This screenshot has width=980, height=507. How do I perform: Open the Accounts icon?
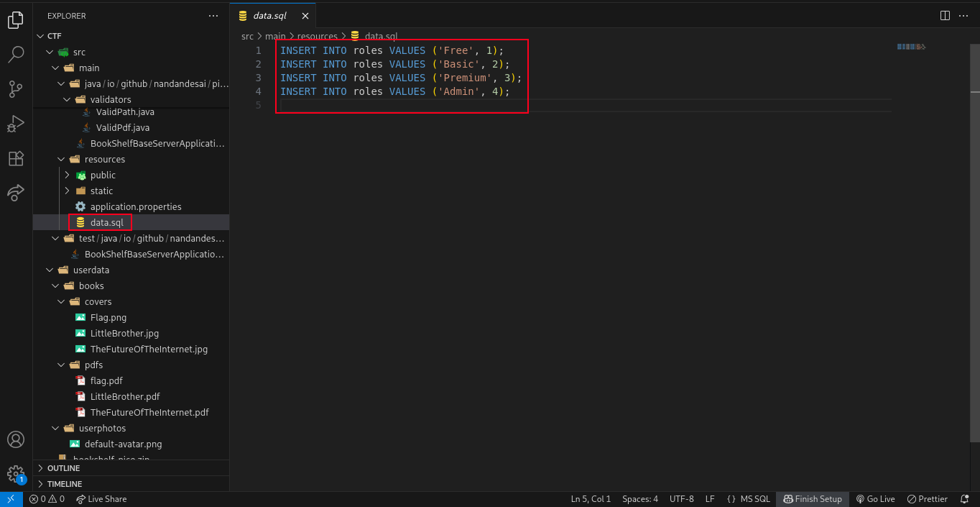click(16, 439)
